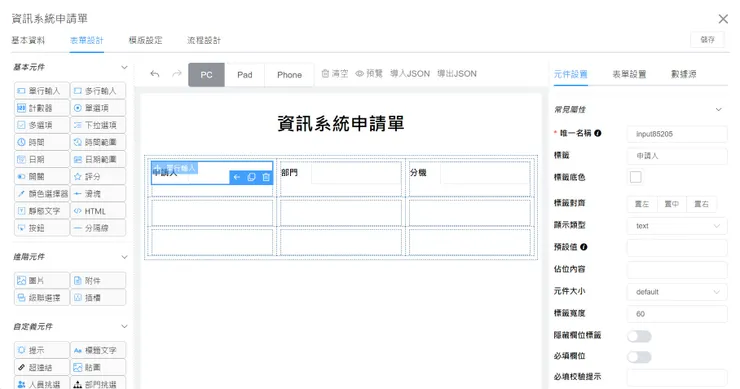740x389 pixels.
Task: Add a 計數器 counter component
Action: click(42, 108)
